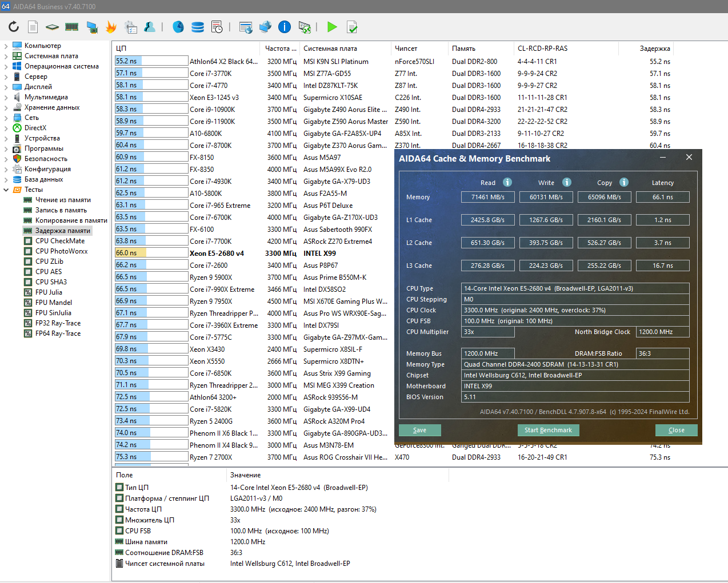Sort by the ЦП column header
The width and height of the screenshot is (728, 583).
186,49
